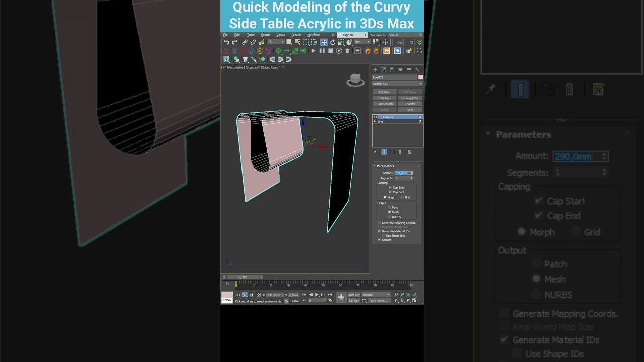Click the TurboSmooth modifier button
This screenshot has height=362, width=644.
tap(384, 104)
